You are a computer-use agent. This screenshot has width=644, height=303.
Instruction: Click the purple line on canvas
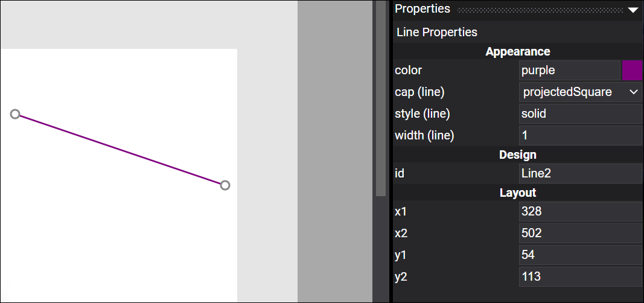120,150
